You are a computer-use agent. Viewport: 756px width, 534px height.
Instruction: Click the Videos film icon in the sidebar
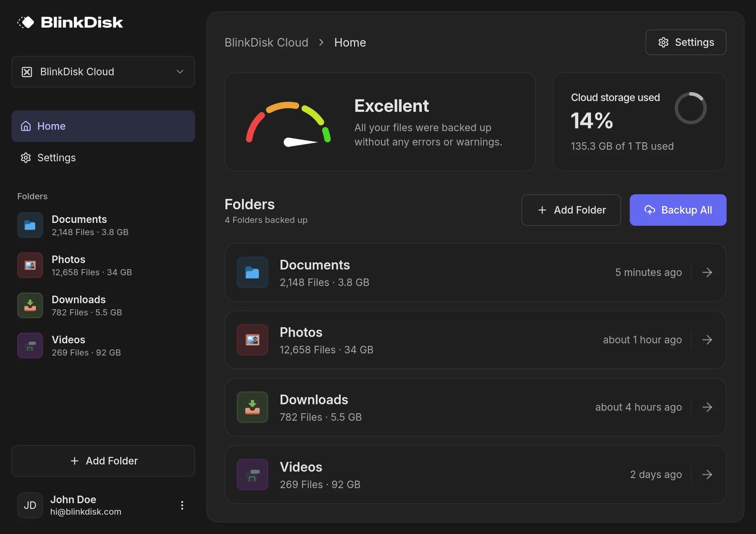[30, 345]
